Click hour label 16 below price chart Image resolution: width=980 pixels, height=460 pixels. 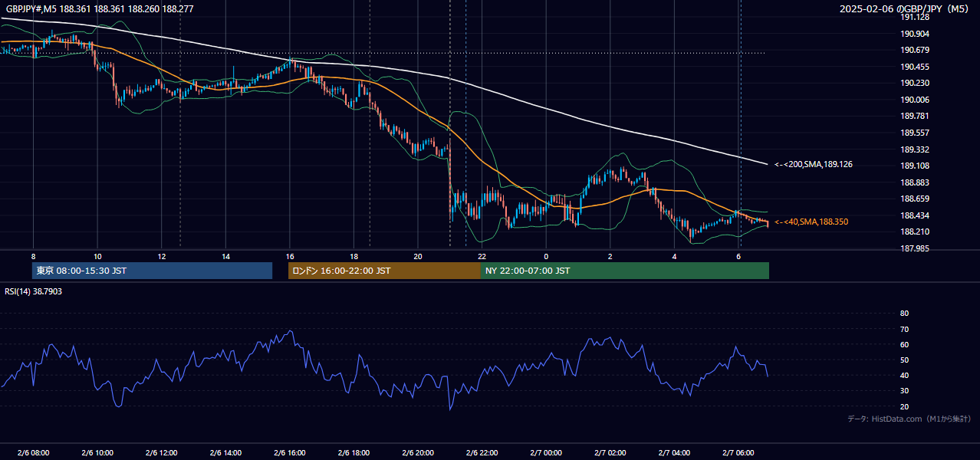(290, 256)
